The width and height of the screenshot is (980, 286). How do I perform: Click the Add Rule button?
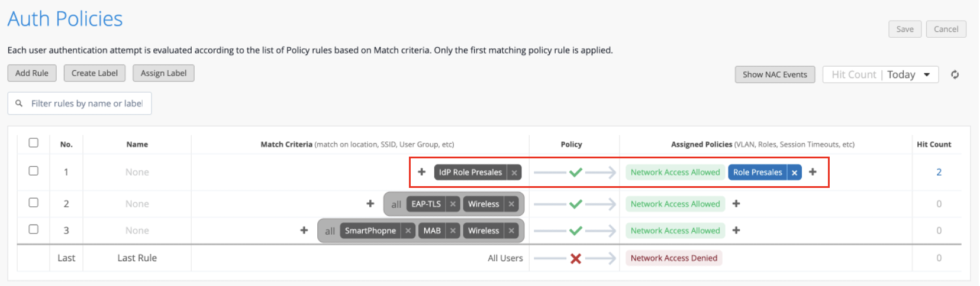32,73
